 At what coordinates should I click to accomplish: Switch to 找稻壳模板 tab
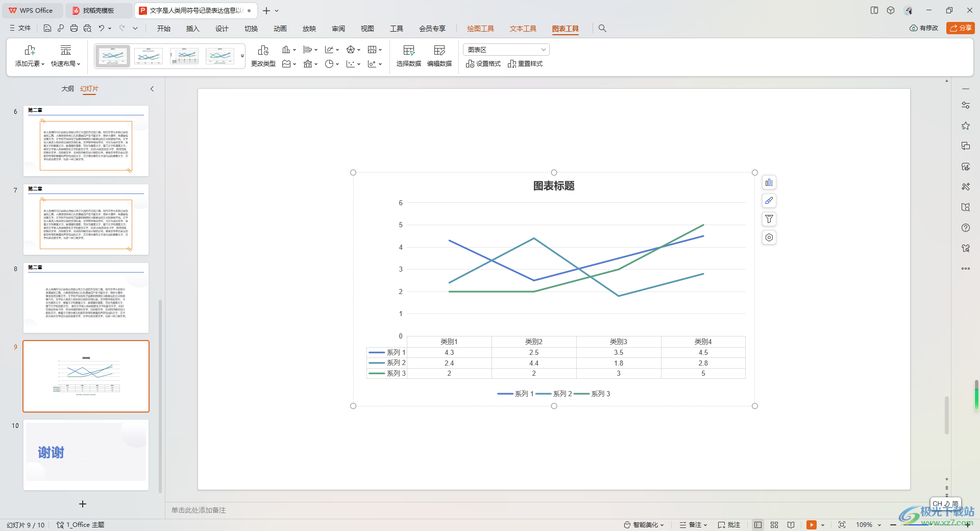click(x=99, y=11)
